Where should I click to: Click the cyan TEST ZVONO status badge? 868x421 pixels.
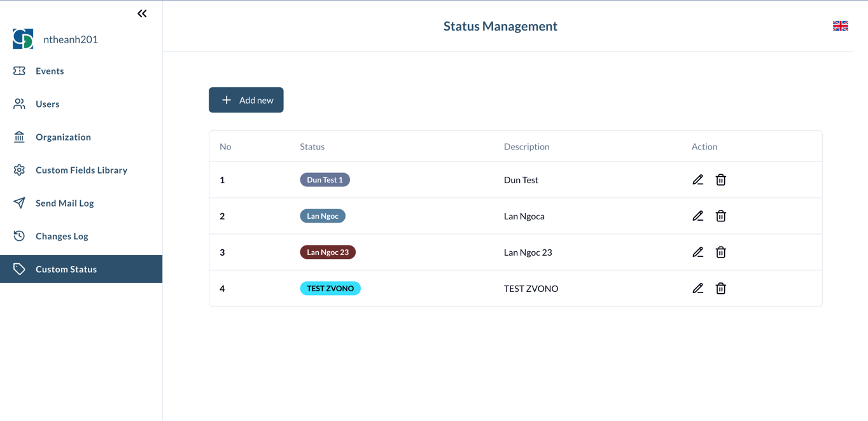coord(330,289)
